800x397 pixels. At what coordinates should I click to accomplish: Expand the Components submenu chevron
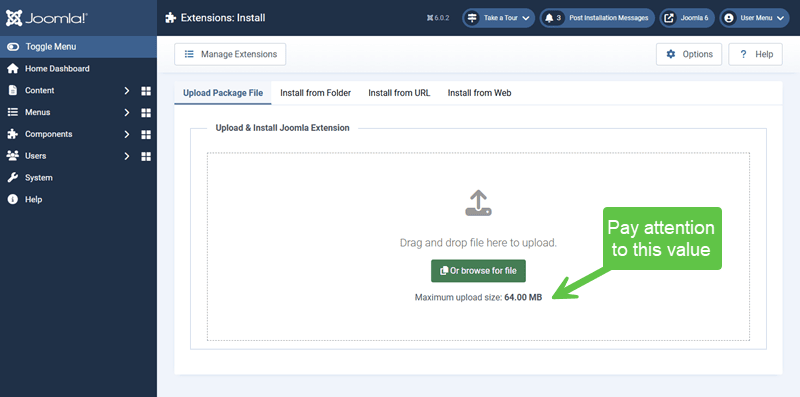point(127,135)
